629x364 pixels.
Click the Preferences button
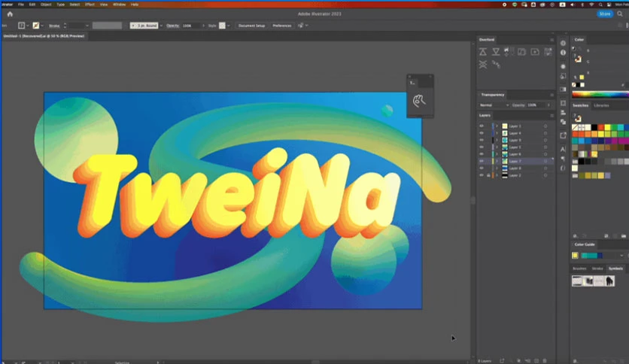282,26
